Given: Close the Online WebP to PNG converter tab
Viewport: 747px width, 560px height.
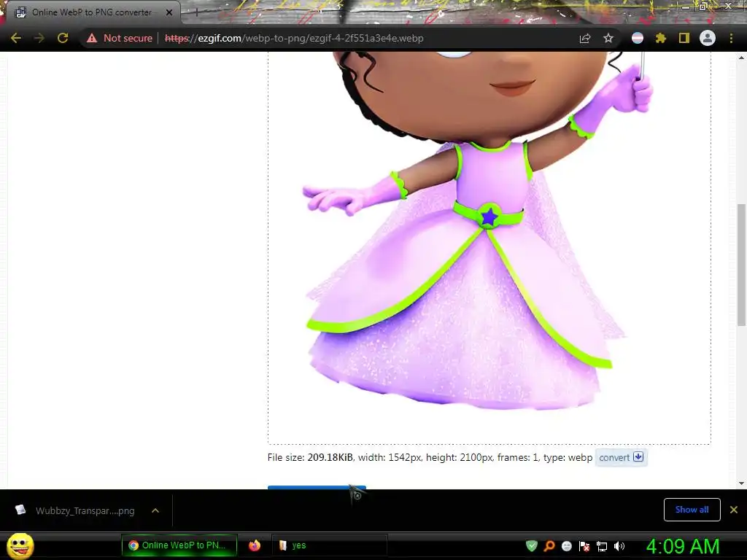Looking at the screenshot, I should point(169,12).
